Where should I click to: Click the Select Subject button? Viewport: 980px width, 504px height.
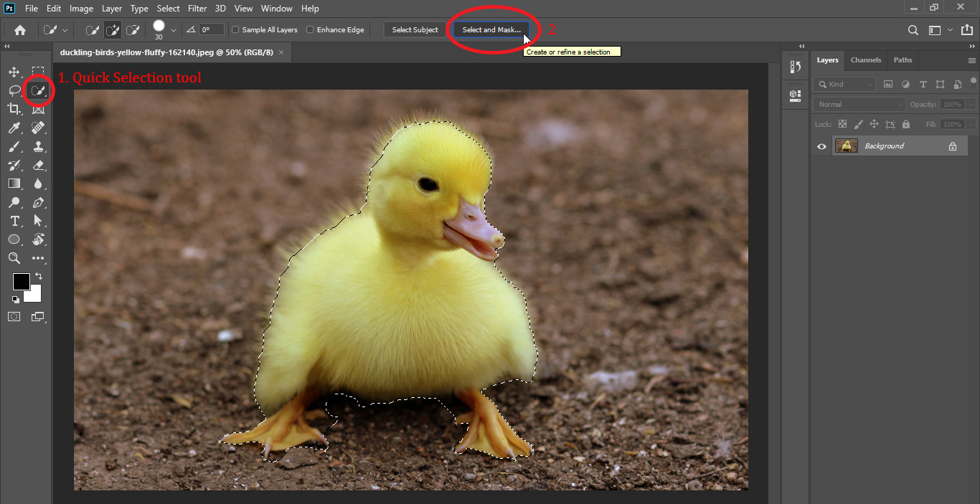click(x=414, y=29)
